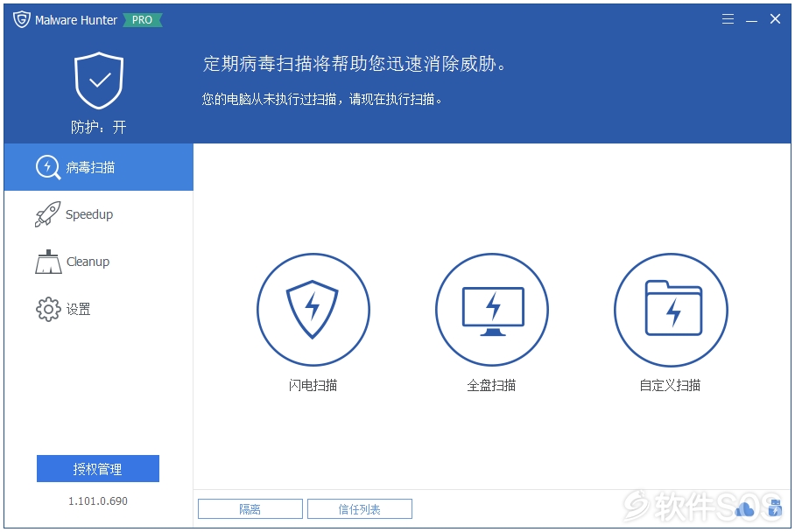Click the rocket icon beside Speedup
Image resolution: width=795 pixels, height=532 pixels.
(47, 214)
